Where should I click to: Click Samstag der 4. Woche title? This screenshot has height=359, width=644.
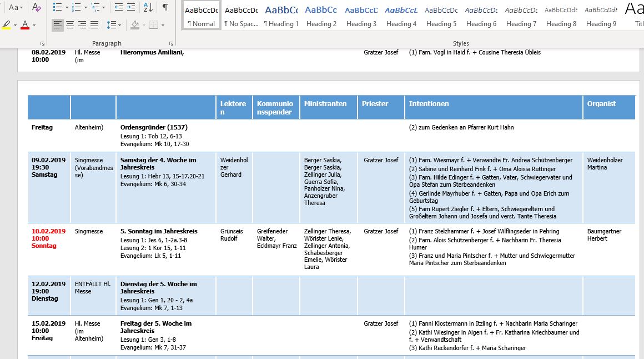pos(158,164)
